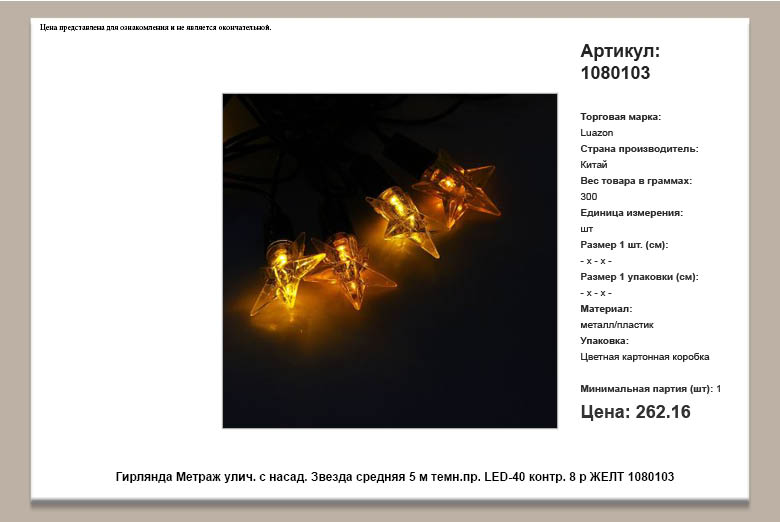The width and height of the screenshot is (780, 522).
Task: Click the price disclaimer 'Цена представлена для ознакомления'
Action: pos(156,27)
